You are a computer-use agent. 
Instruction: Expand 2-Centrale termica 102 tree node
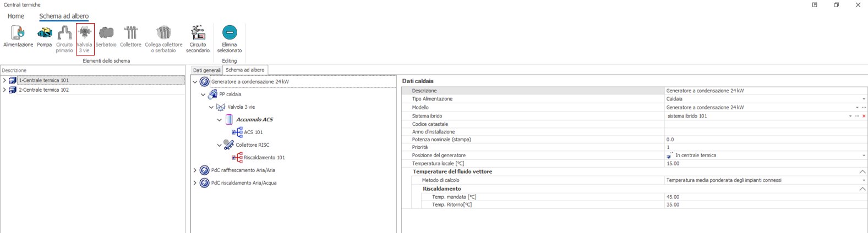pyautogui.click(x=5, y=90)
